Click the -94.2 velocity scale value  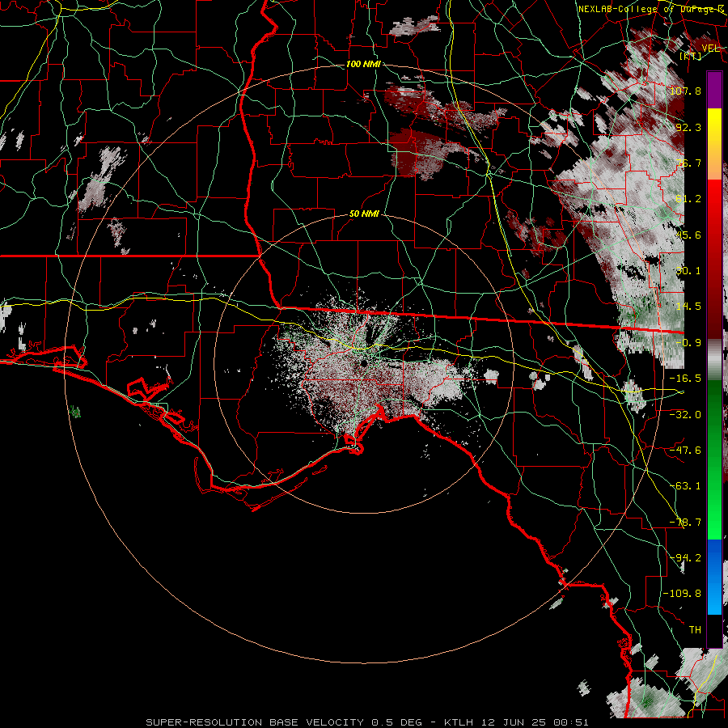coord(685,558)
